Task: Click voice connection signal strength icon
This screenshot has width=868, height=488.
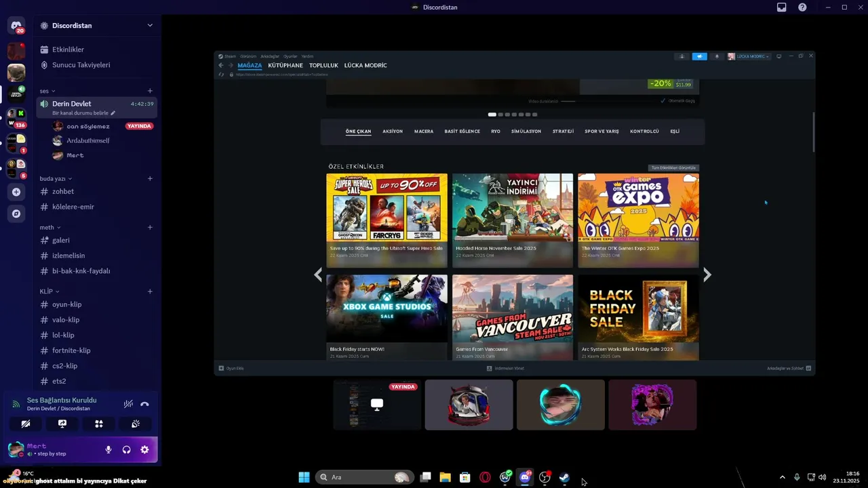Action: coord(16,404)
